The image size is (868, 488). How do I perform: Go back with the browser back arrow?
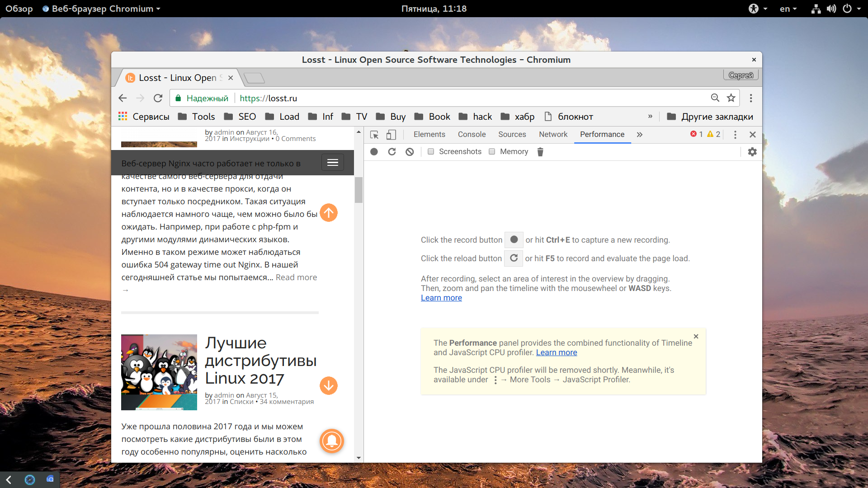[123, 98]
